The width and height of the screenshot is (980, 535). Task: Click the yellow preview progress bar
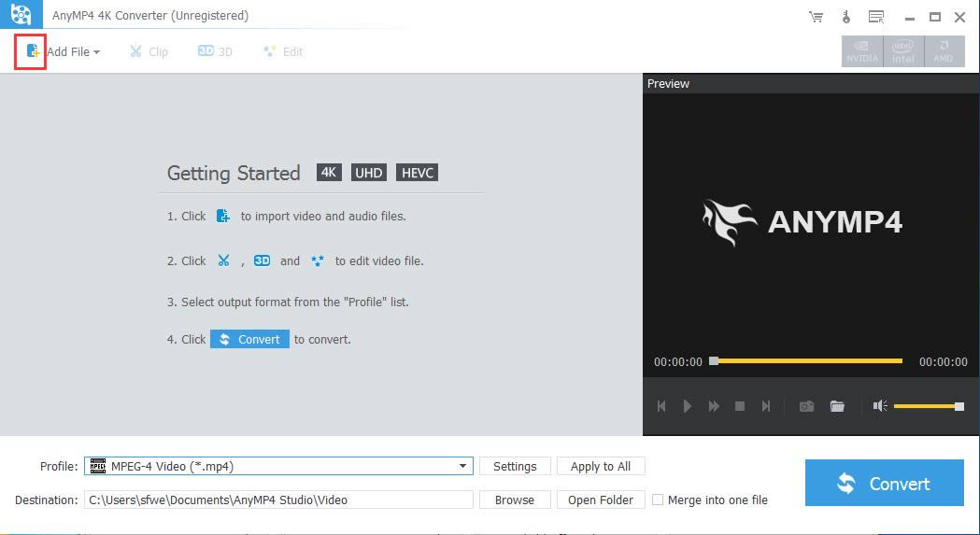click(x=809, y=360)
